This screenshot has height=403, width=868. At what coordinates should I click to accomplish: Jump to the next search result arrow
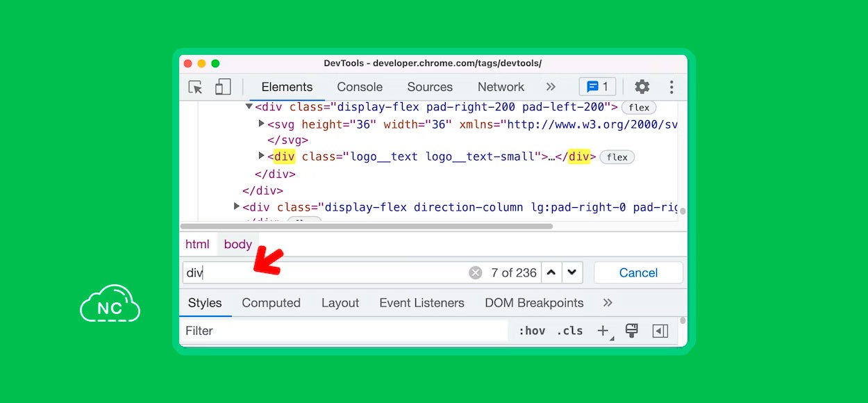point(571,272)
